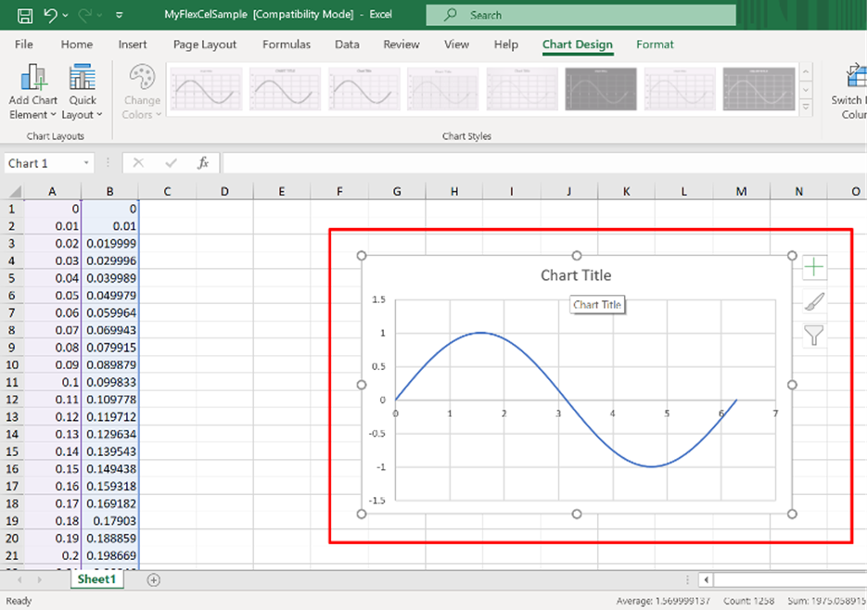Open the undo history dropdown arrow
The height and width of the screenshot is (610, 868).
65,16
